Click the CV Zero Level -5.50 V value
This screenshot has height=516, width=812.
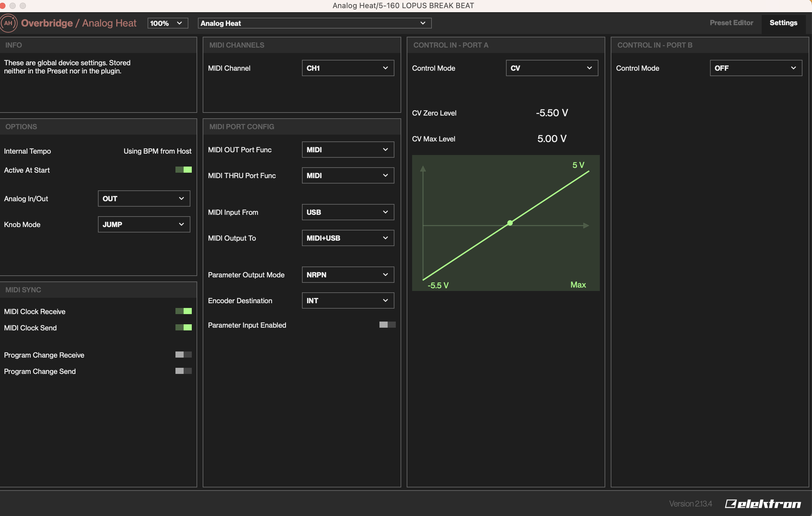coord(552,113)
